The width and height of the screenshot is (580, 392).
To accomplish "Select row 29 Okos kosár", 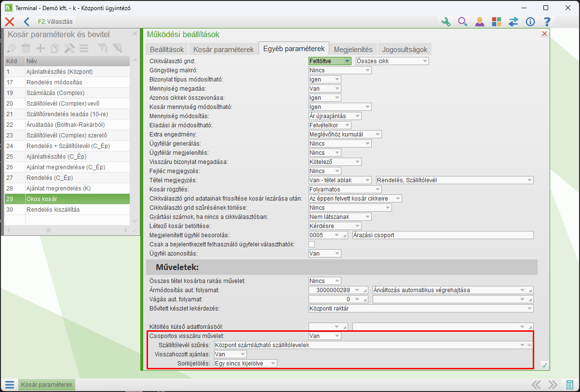I will pos(67,199).
